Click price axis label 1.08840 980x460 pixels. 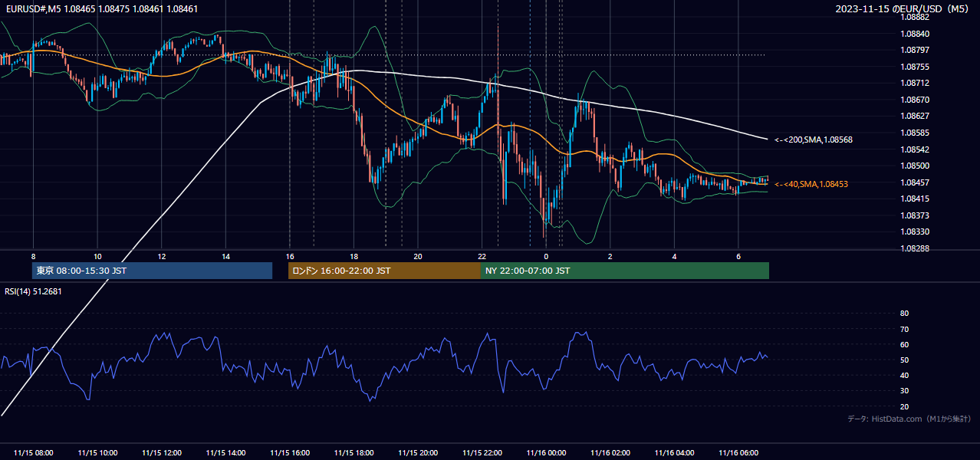click(915, 34)
